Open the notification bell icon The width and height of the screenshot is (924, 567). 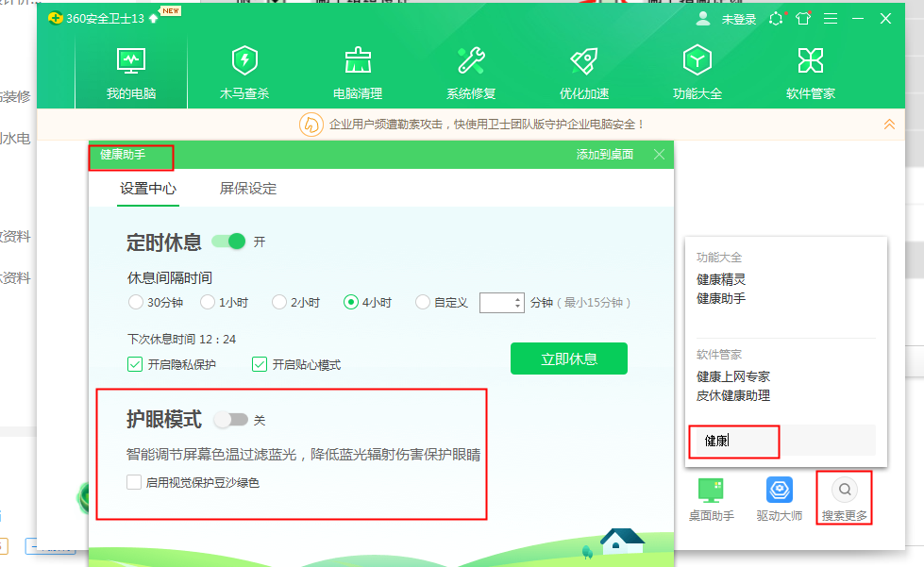(x=777, y=19)
